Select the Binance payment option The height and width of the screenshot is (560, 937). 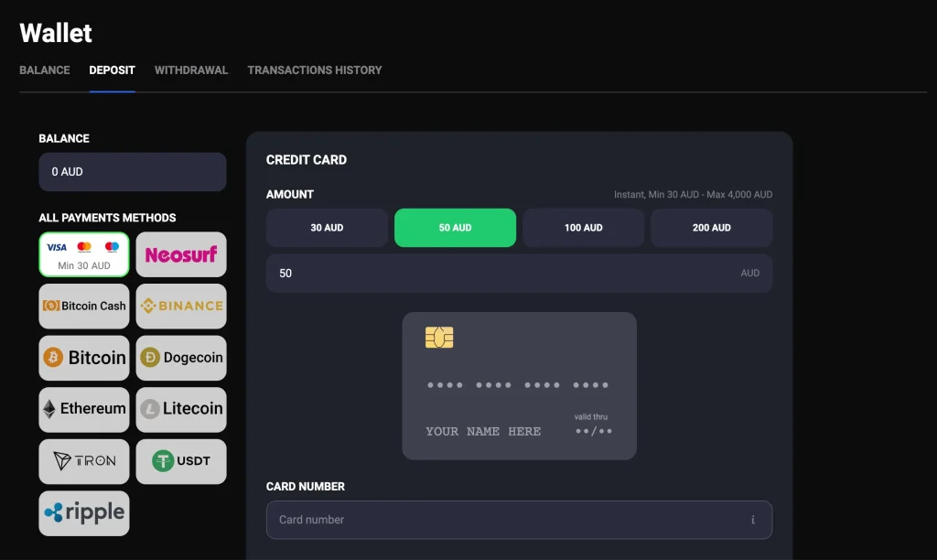click(181, 306)
